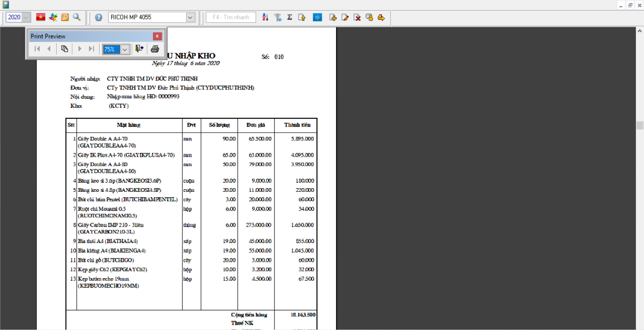Click the sigma sum icon

pyautogui.click(x=290, y=17)
